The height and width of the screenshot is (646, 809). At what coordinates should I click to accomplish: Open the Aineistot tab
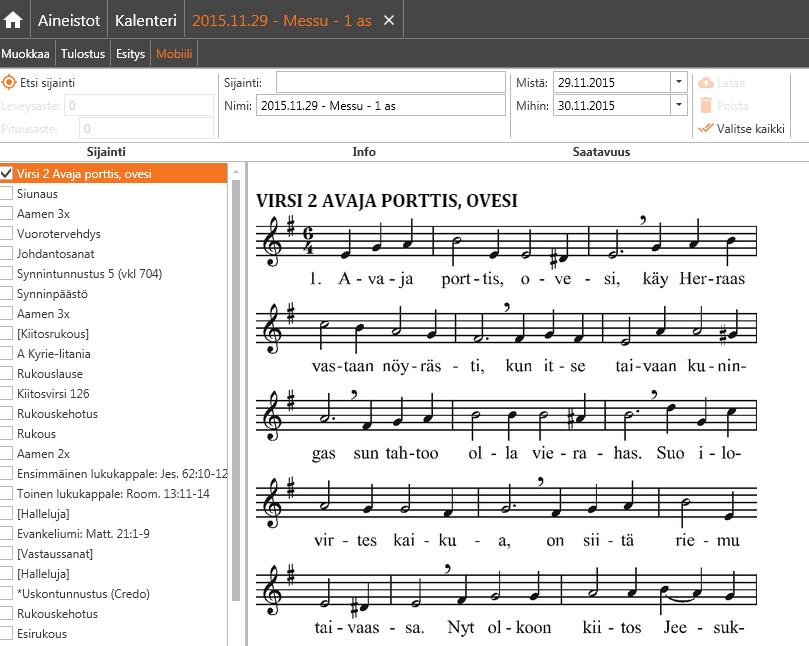click(69, 20)
